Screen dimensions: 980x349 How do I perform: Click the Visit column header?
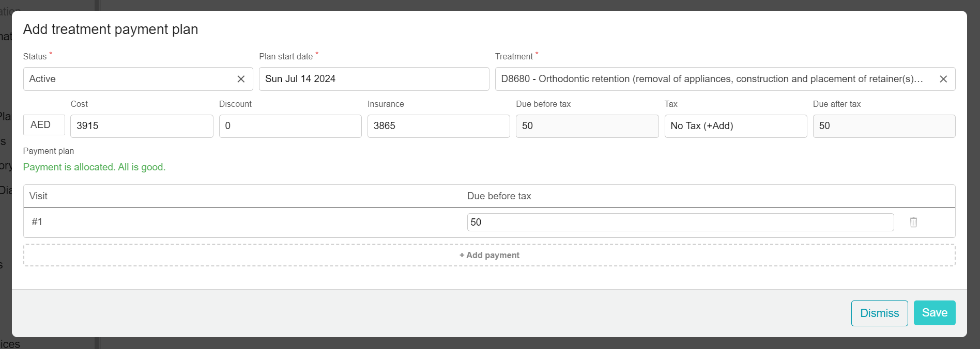(x=38, y=196)
